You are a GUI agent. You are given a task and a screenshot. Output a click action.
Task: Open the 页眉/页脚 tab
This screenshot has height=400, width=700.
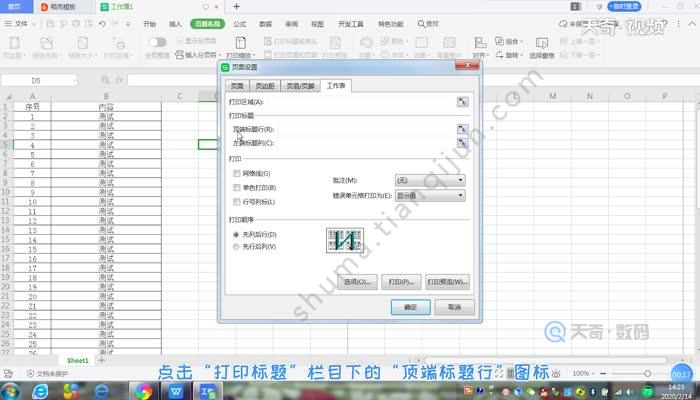pos(300,86)
